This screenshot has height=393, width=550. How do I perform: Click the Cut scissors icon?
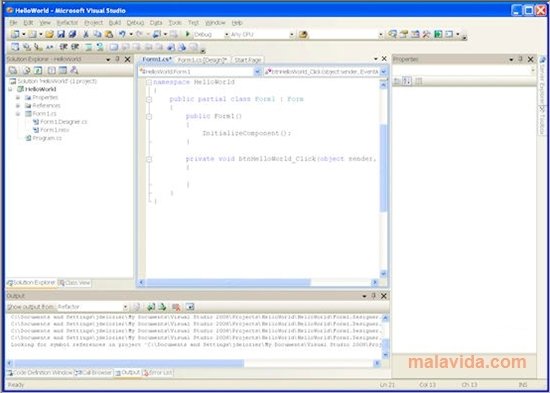86,34
